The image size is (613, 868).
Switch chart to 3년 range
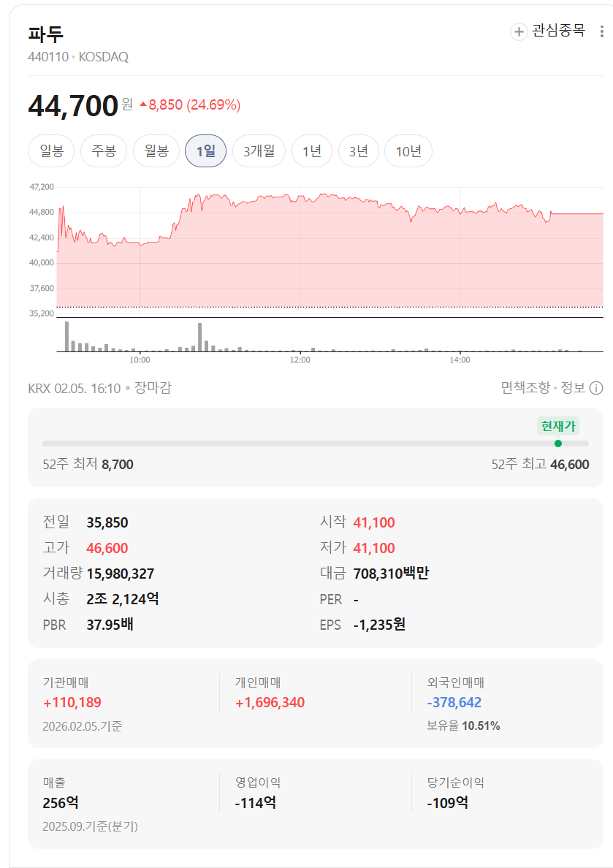(x=358, y=151)
